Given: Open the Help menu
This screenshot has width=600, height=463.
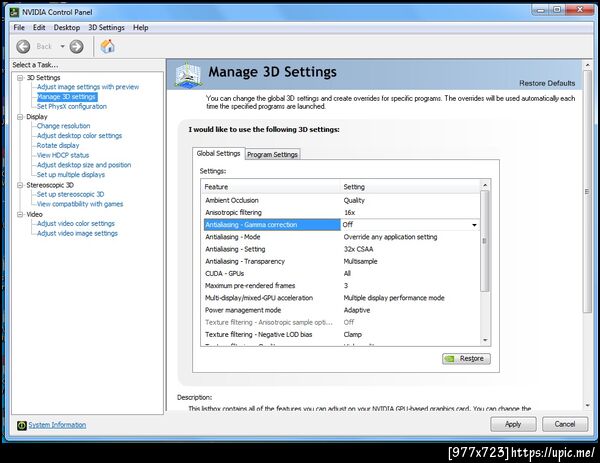Looking at the screenshot, I should point(140,28).
